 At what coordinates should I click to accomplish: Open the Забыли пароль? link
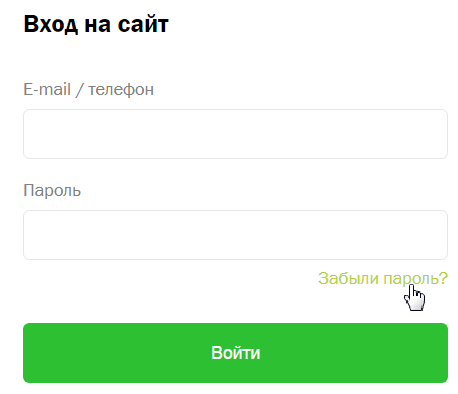[x=383, y=278]
